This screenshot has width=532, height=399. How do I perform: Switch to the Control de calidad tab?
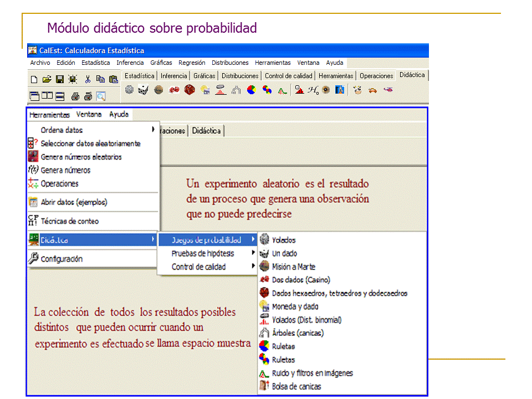tap(288, 76)
